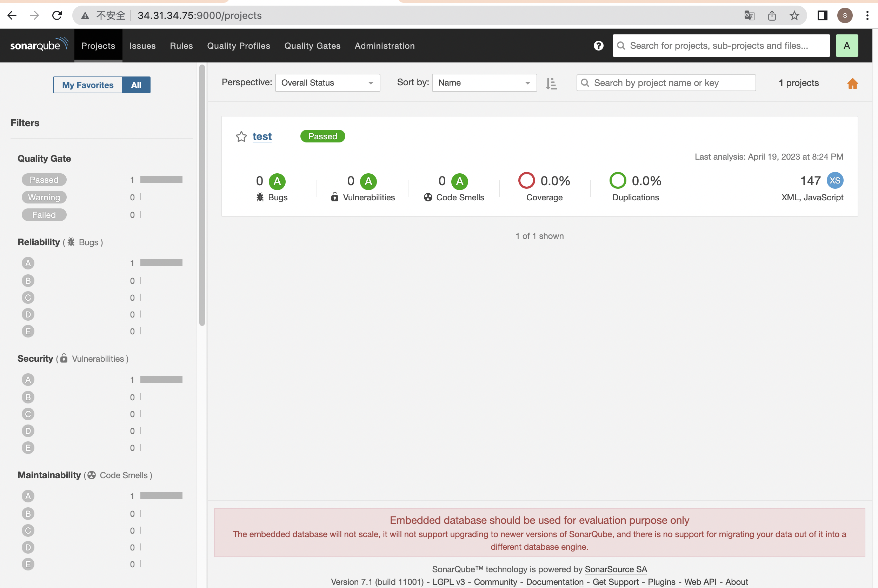Click the Vulnerabilities lock icon

pyautogui.click(x=334, y=196)
